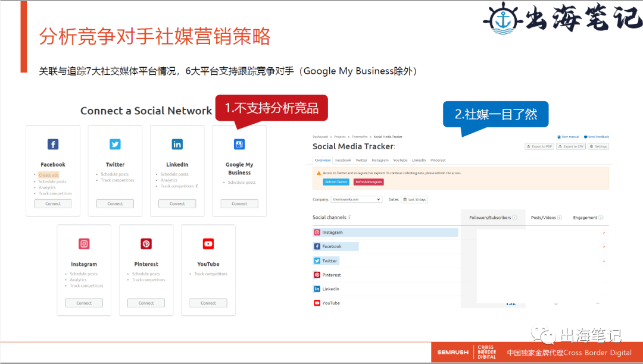Click the Pinterest row label in Social channels
Screen dimensions: 643x364
(x=332, y=275)
